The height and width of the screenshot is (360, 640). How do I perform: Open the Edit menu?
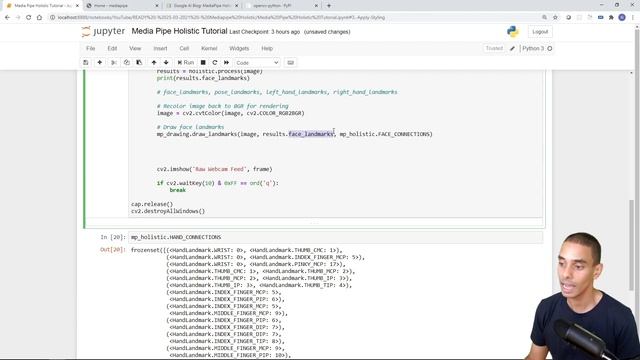tap(112, 48)
